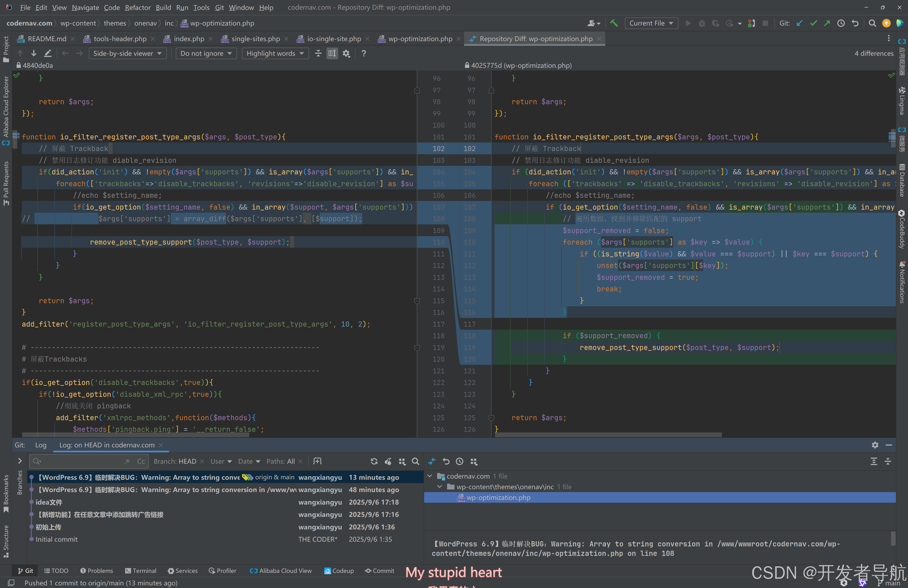Refresh the Git log

tap(374, 461)
